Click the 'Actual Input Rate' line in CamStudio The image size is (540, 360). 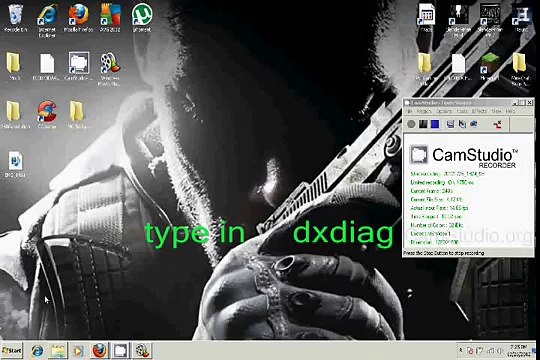click(439, 208)
